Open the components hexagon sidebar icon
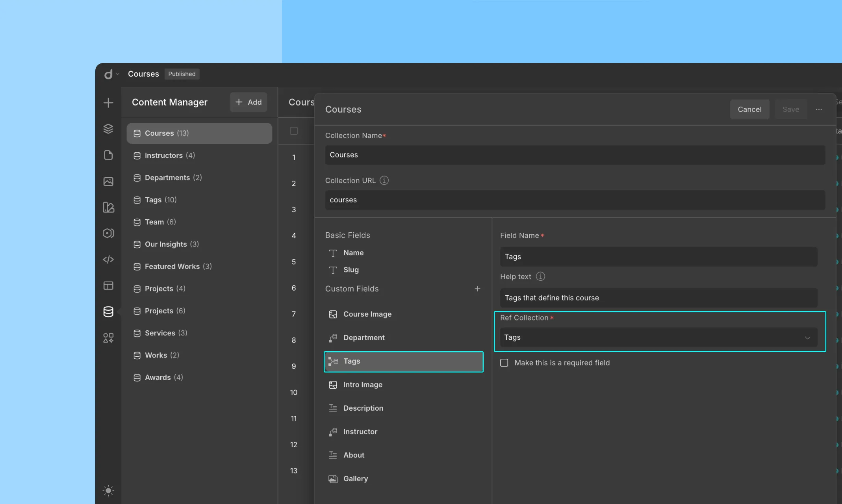The image size is (842, 504). [108, 233]
